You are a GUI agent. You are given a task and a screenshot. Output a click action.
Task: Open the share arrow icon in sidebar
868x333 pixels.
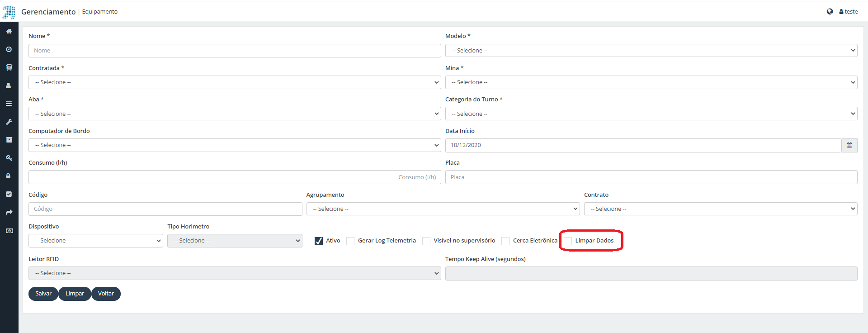point(9,212)
